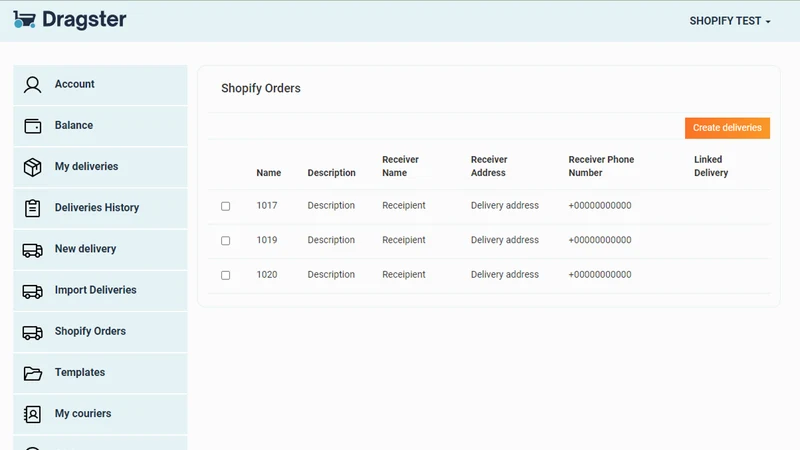
Task: Open Deliveries History in the sidebar
Action: (100, 208)
